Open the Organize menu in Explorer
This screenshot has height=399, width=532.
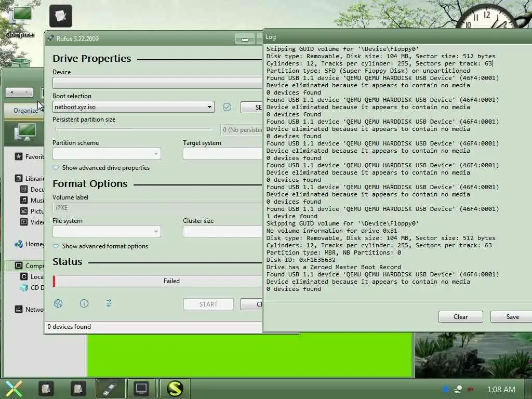point(25,110)
